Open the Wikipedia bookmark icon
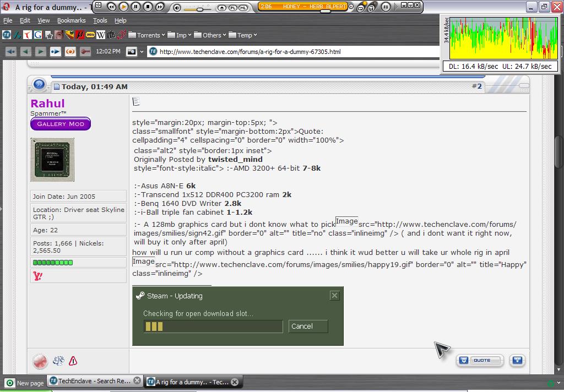The height and width of the screenshot is (392, 564). click(101, 35)
